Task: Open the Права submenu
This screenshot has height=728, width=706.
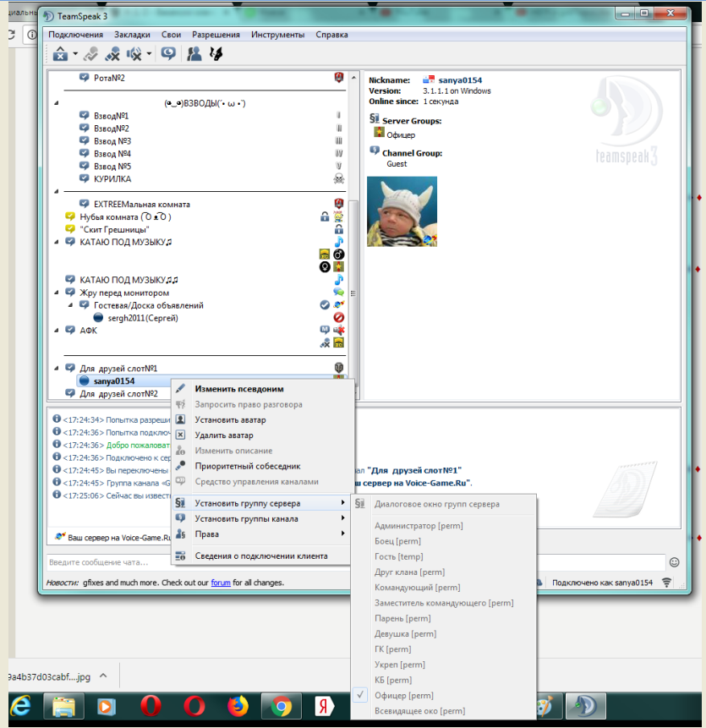Action: point(261,534)
